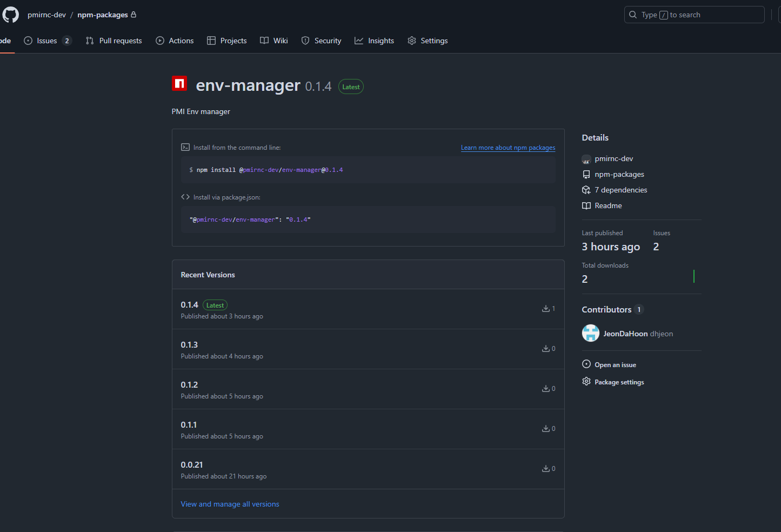Click the repo icon beside npm-packages in Details
This screenshot has width=781, height=532.
coord(586,174)
